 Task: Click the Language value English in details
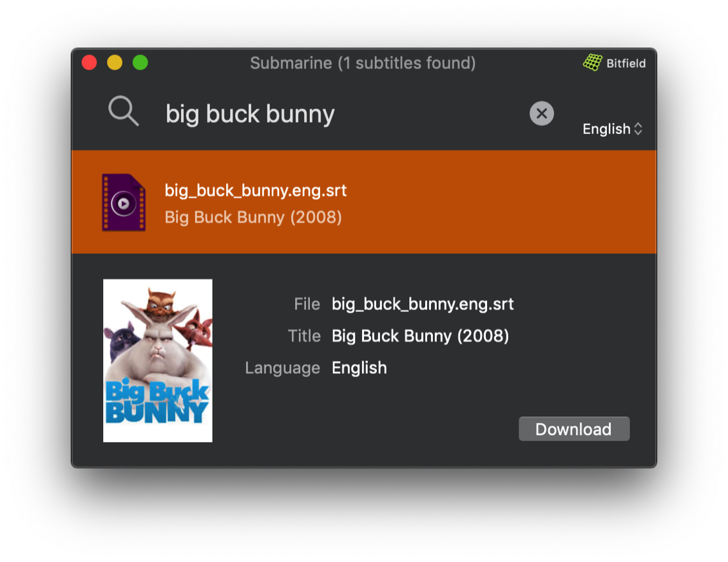tap(359, 368)
